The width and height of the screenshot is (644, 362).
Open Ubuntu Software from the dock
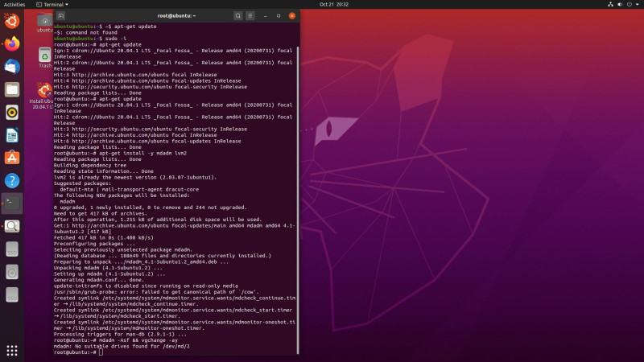click(x=12, y=158)
